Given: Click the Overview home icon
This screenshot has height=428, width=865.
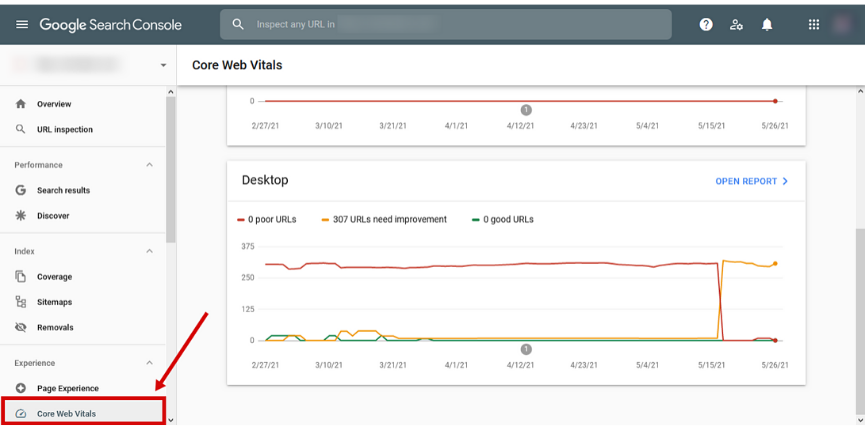Looking at the screenshot, I should [20, 104].
